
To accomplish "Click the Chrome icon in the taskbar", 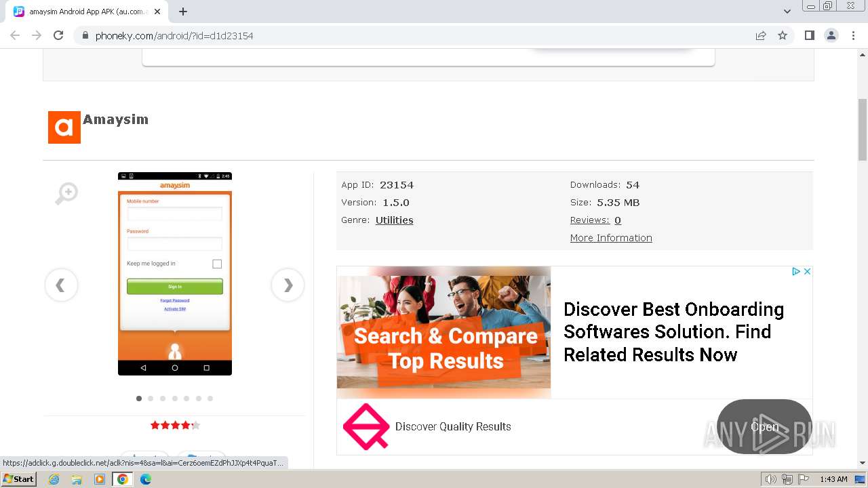I will click(x=122, y=479).
